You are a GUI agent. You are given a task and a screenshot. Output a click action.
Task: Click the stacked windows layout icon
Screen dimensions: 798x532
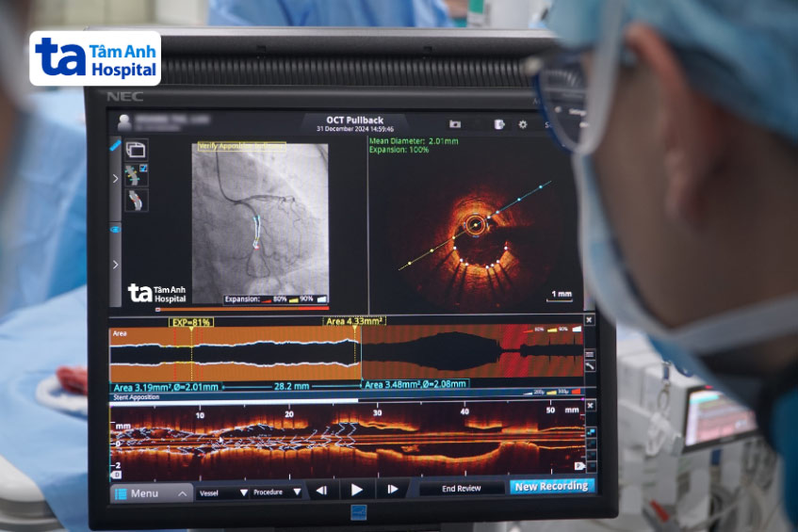point(136,150)
